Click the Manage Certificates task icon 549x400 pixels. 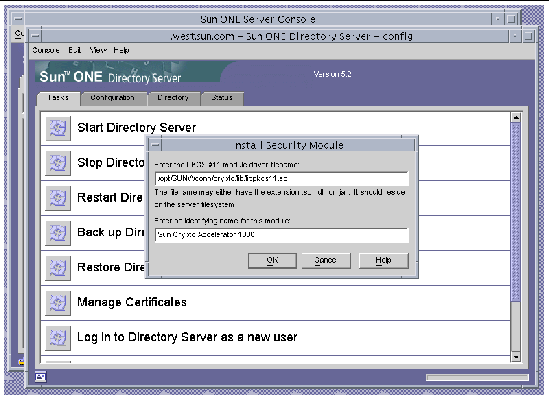click(58, 303)
